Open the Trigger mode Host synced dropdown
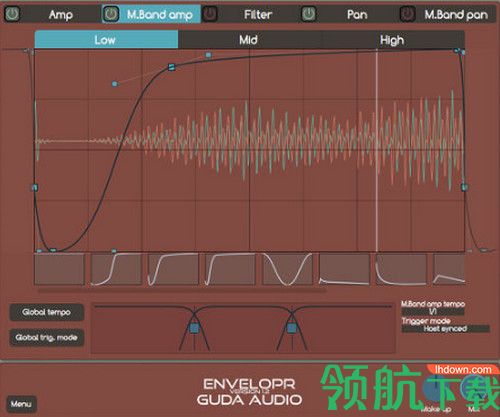500x417 pixels. coord(446,329)
